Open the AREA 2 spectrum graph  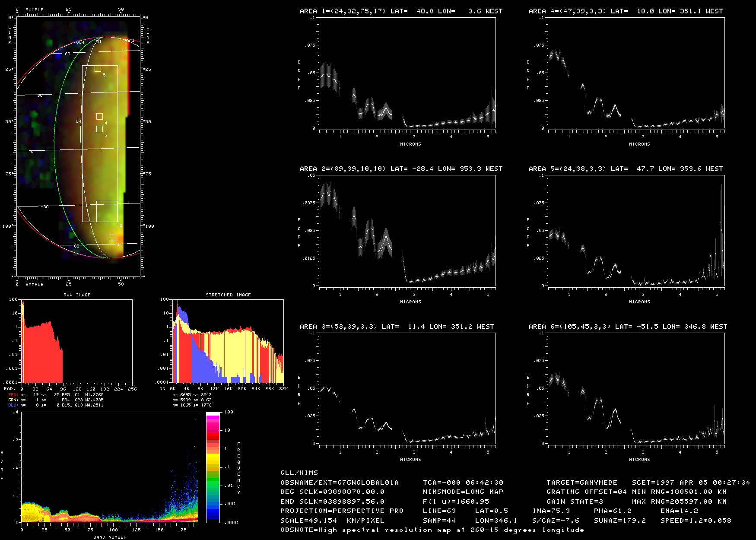pos(407,231)
